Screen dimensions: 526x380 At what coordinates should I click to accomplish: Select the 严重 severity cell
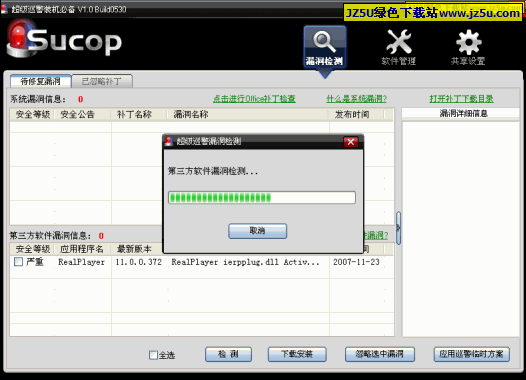tap(35, 262)
